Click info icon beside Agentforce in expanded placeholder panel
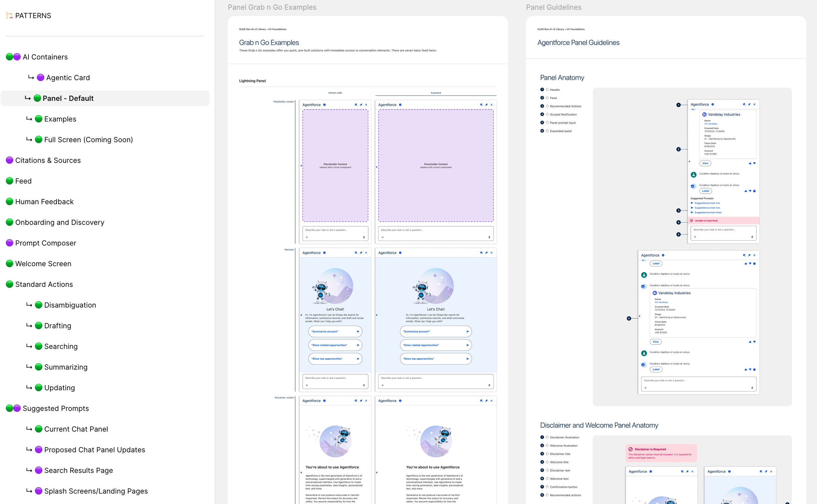This screenshot has height=504, width=817. tap(400, 105)
